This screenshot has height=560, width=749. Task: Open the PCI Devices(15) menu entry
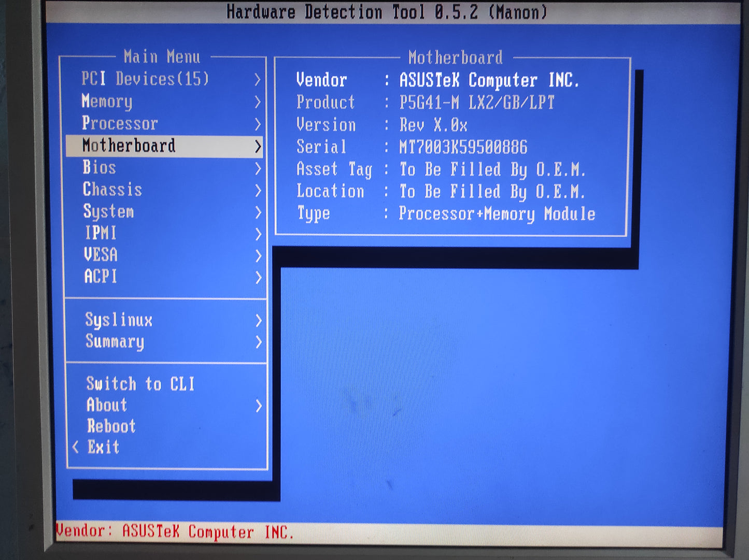pyautogui.click(x=145, y=79)
